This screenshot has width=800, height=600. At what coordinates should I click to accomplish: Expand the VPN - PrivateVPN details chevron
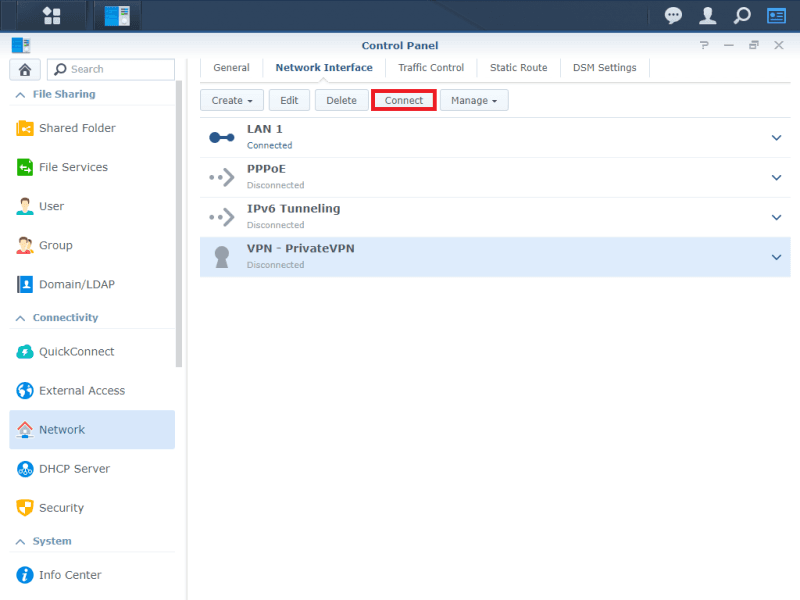[x=776, y=257]
